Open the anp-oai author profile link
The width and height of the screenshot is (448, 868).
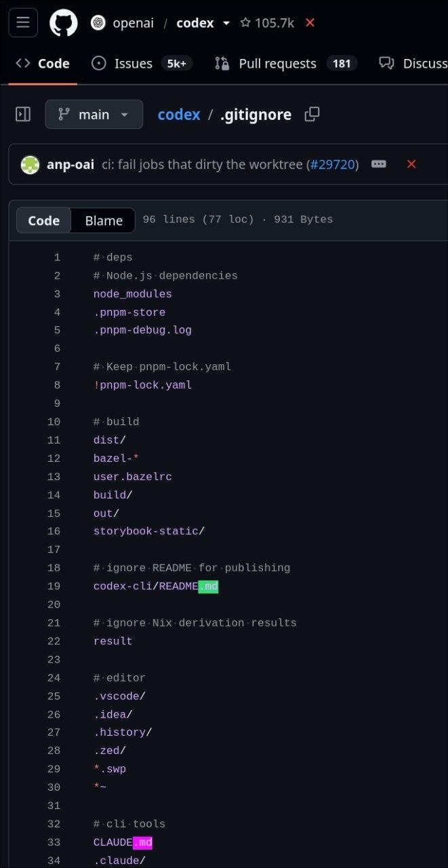70,164
